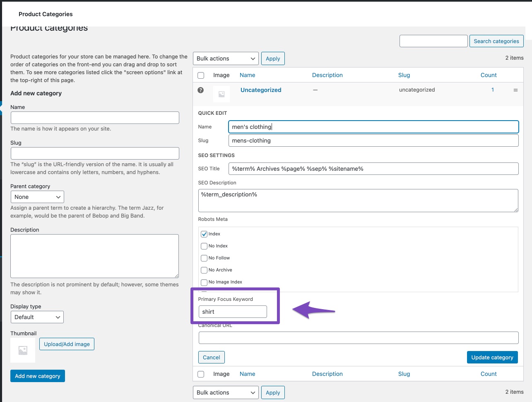Focus the Quick Edit Slug field
The width and height of the screenshot is (532, 402).
pos(373,140)
